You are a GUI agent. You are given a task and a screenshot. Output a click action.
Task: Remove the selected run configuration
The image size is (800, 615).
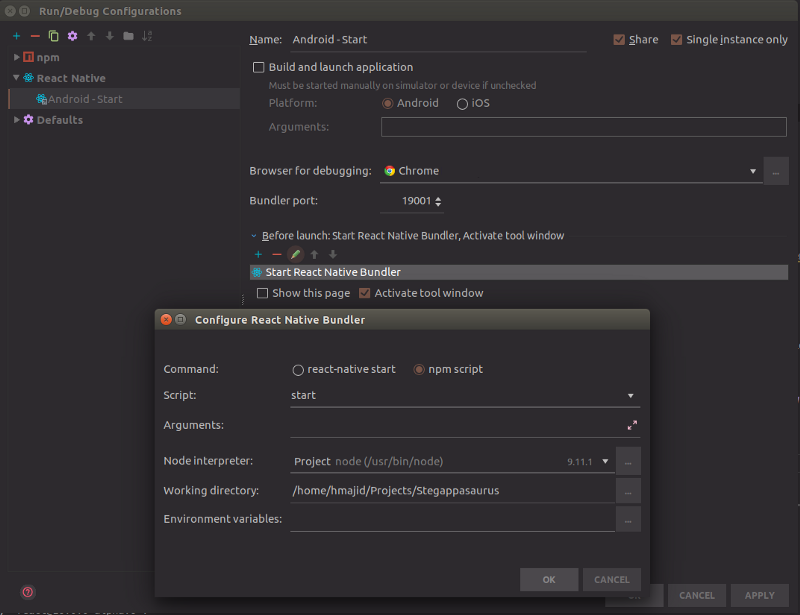[35, 36]
